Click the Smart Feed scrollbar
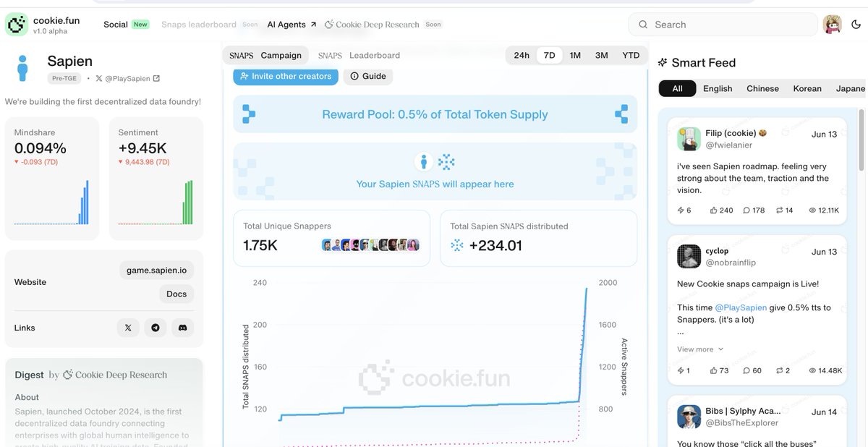 [x=861, y=141]
